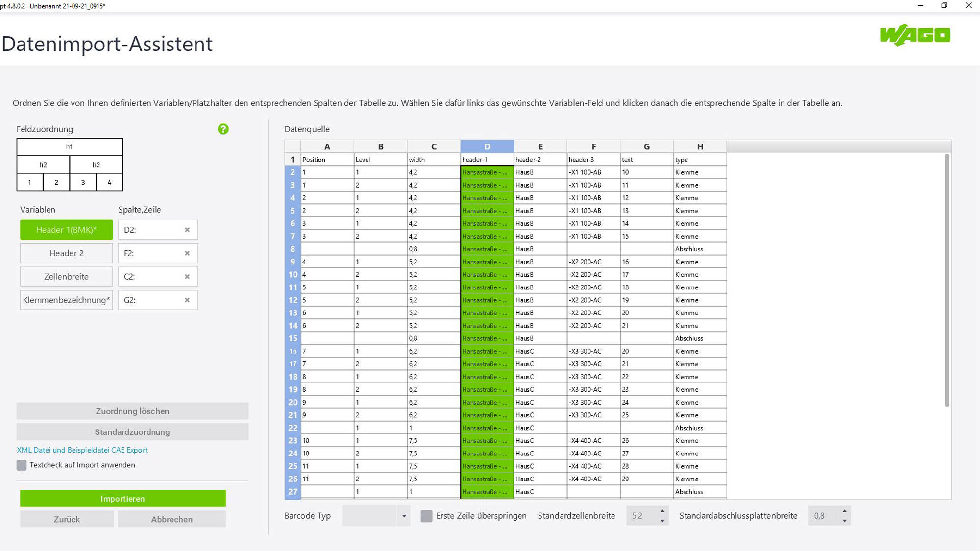Viewport: 980px width, 551px height.
Task: Choose the Klemmenbezeichnung* variable field
Action: 66,300
